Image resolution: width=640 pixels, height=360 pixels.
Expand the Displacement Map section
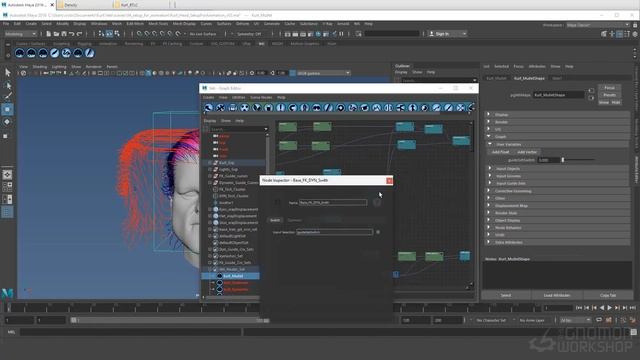click(489, 205)
